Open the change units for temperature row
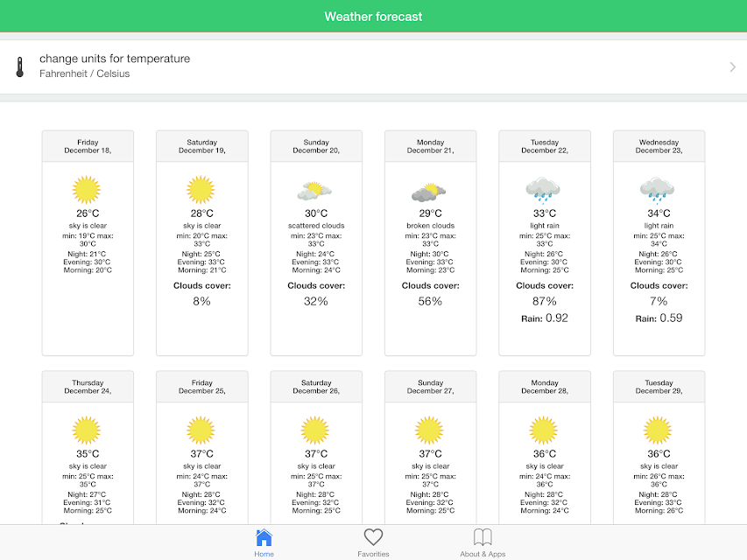 pyautogui.click(x=373, y=66)
